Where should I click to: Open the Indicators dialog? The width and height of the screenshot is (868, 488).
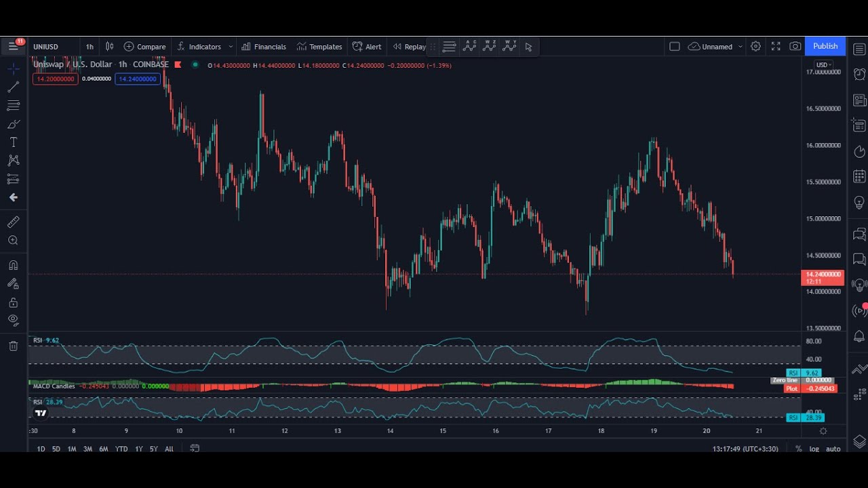[199, 46]
